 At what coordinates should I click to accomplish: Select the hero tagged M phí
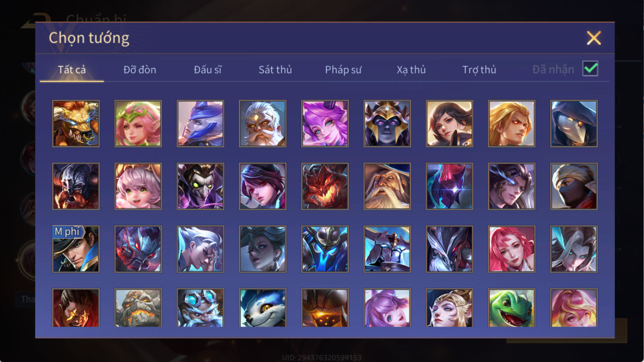click(76, 249)
